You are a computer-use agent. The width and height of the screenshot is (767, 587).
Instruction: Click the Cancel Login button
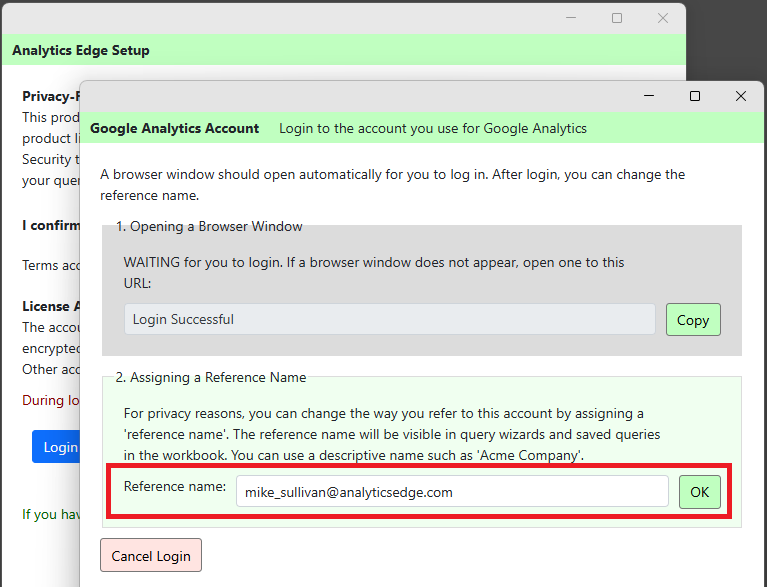(x=151, y=556)
